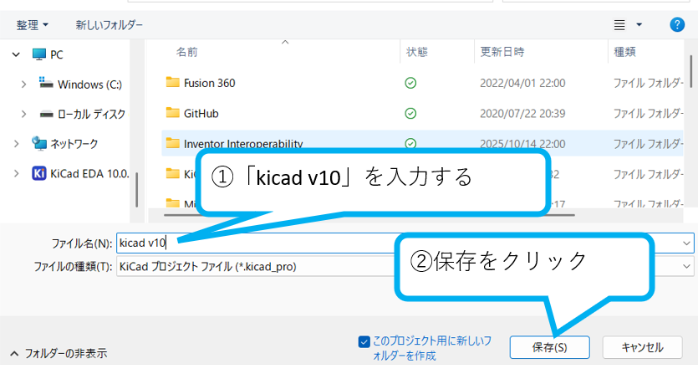The height and width of the screenshot is (365, 698).
Task: Click the 新しいフォルダー button
Action: pyautogui.click(x=109, y=25)
